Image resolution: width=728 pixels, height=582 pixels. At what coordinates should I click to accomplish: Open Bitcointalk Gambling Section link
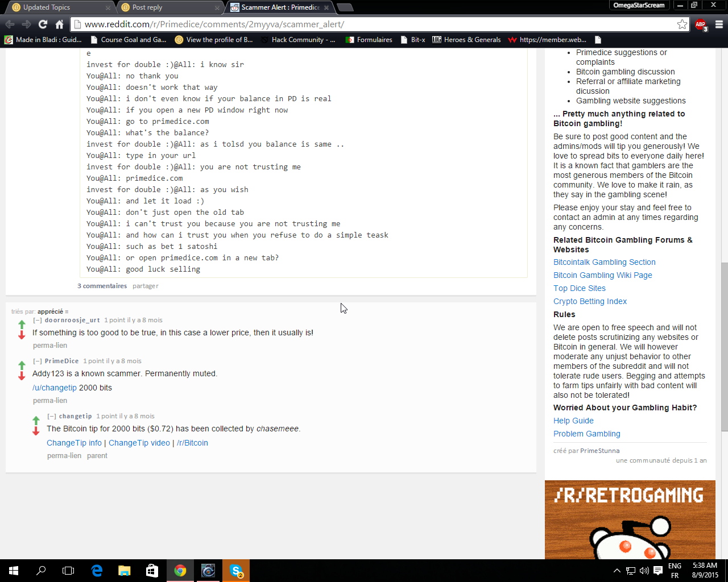click(605, 262)
